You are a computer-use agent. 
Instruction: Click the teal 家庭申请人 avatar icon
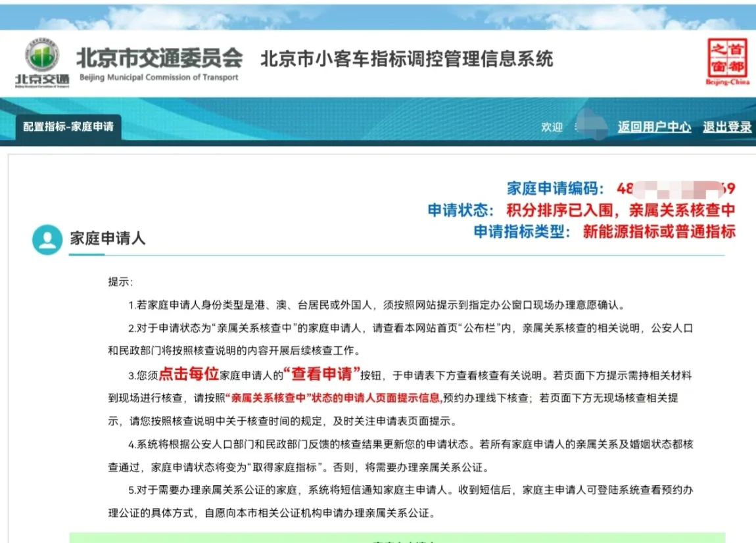click(47, 239)
